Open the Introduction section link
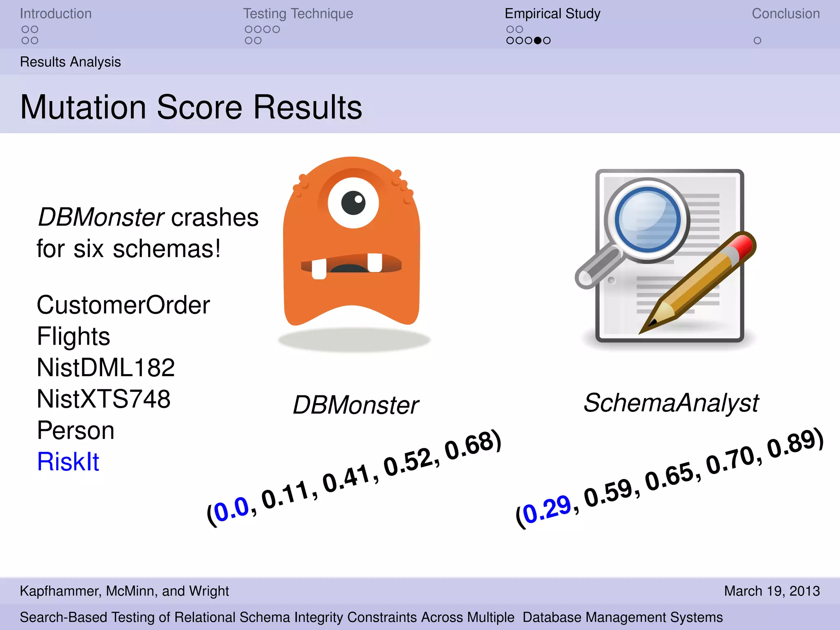 click(56, 14)
